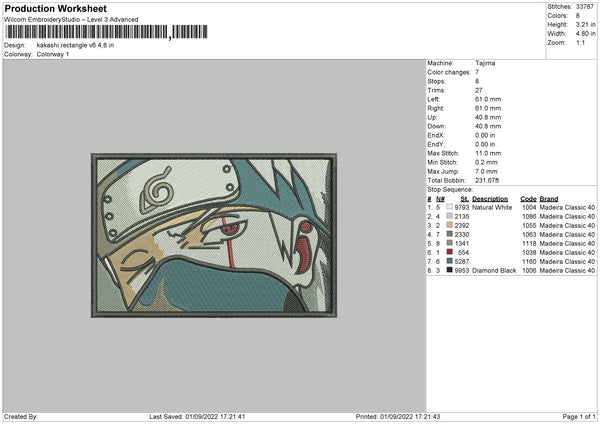The height and width of the screenshot is (424, 600).
Task: Click the 'Left:' measurement label
Action: pos(434,99)
